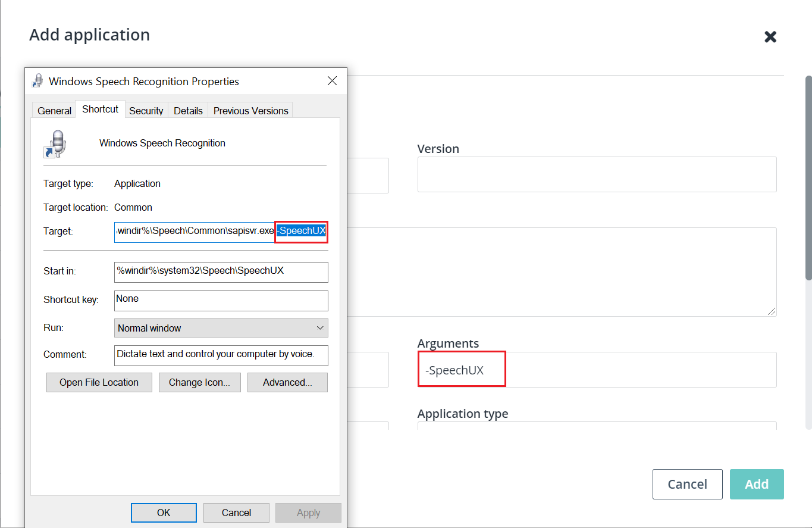812x528 pixels.
Task: Click the resize grip of description area
Action: 771,311
